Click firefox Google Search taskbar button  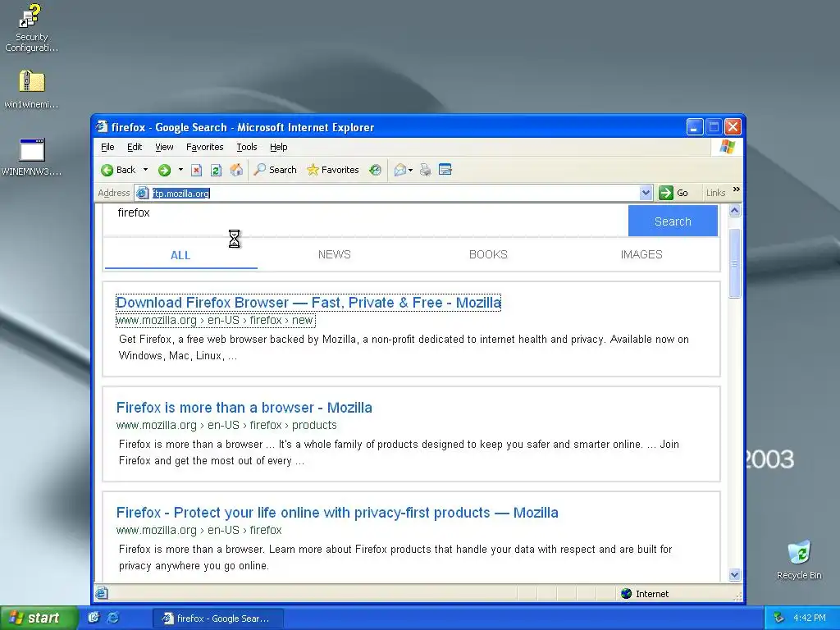[x=218, y=619]
